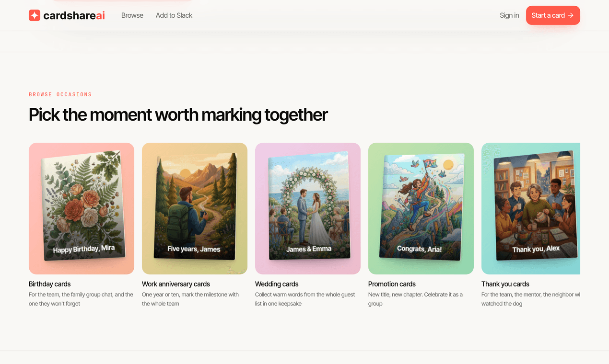Click the cardshareai star logo icon

tap(35, 15)
